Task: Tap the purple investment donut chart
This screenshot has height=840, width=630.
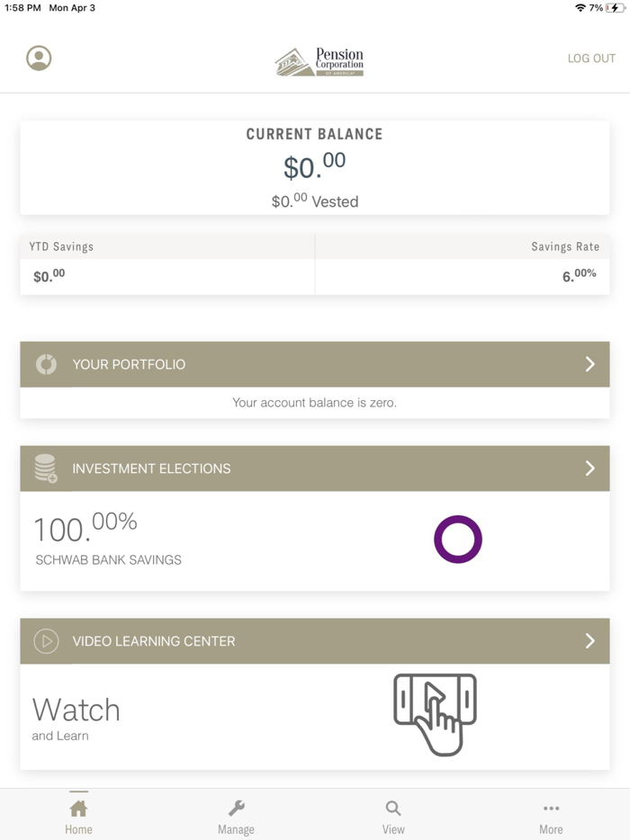Action: pyautogui.click(x=459, y=539)
